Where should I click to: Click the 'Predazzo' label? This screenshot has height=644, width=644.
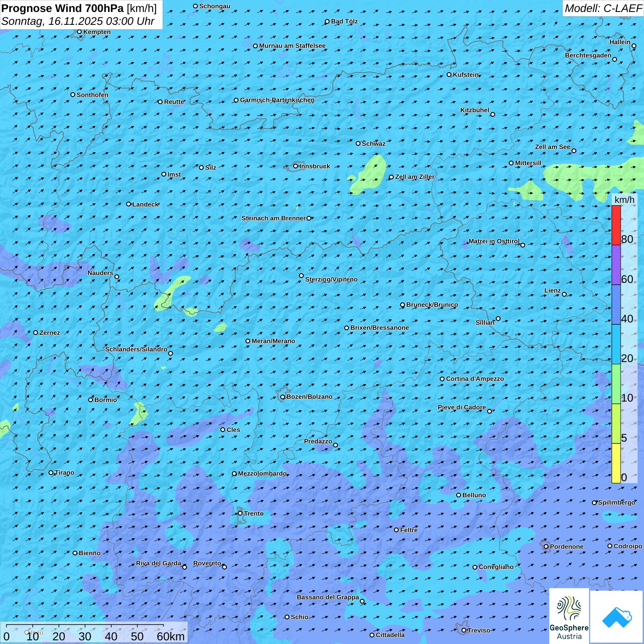[x=318, y=441]
